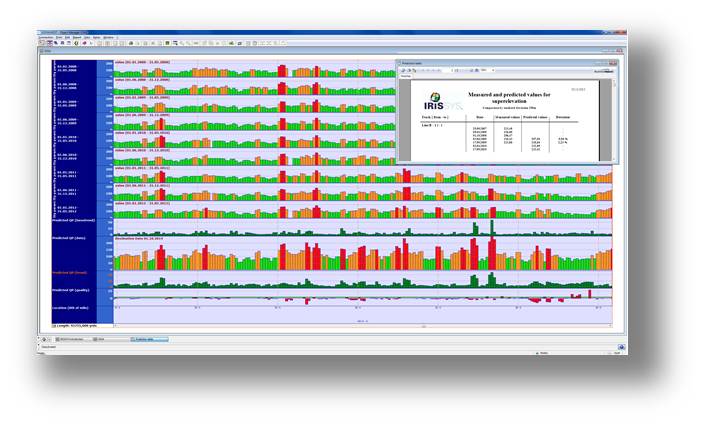Click the dark green square icon in main toolbar
This screenshot has height=425, width=704.
(168, 43)
